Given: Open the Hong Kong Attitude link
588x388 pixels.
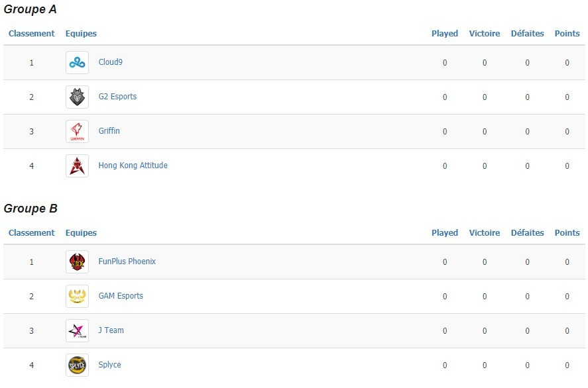Looking at the screenshot, I should (133, 166).
